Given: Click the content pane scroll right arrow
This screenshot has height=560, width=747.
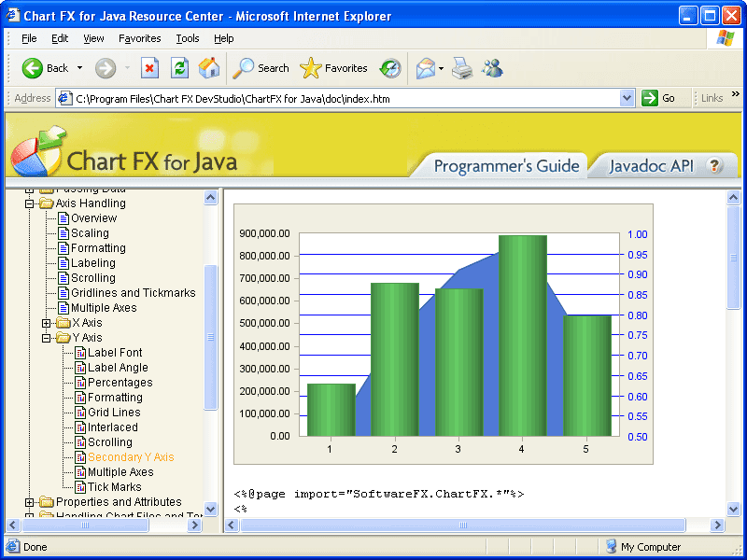Looking at the screenshot, I should (717, 525).
